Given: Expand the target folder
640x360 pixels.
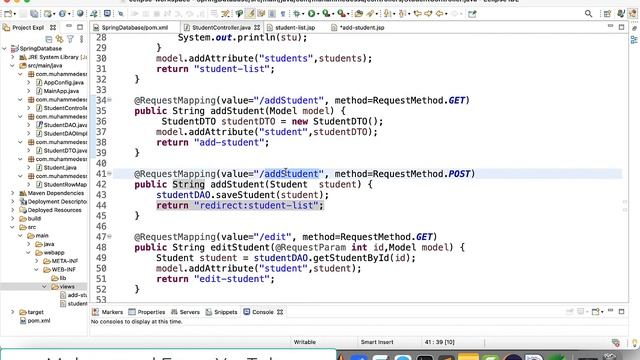Looking at the screenshot, I should click(13, 312).
